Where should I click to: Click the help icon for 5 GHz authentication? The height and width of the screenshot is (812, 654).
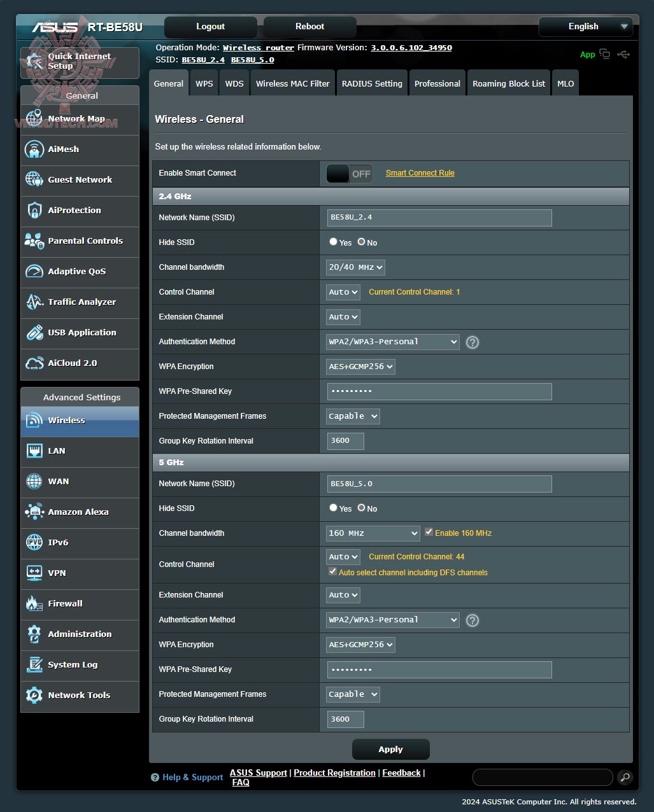472,620
